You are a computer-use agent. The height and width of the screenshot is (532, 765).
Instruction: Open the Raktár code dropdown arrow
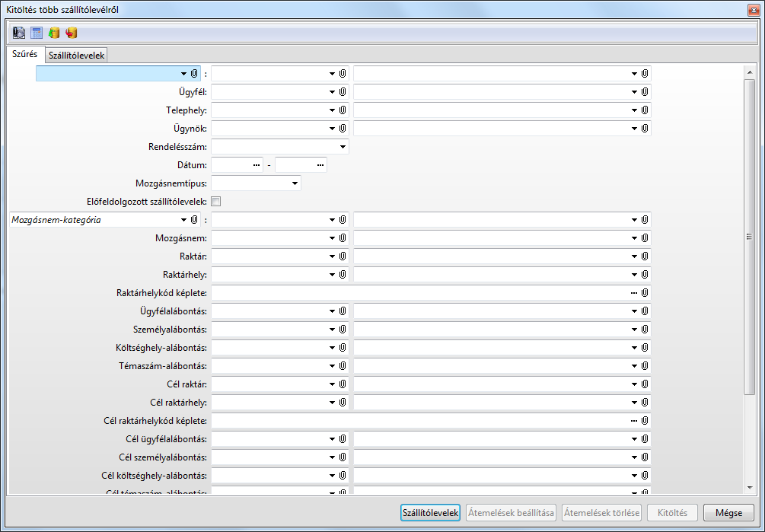click(x=332, y=256)
